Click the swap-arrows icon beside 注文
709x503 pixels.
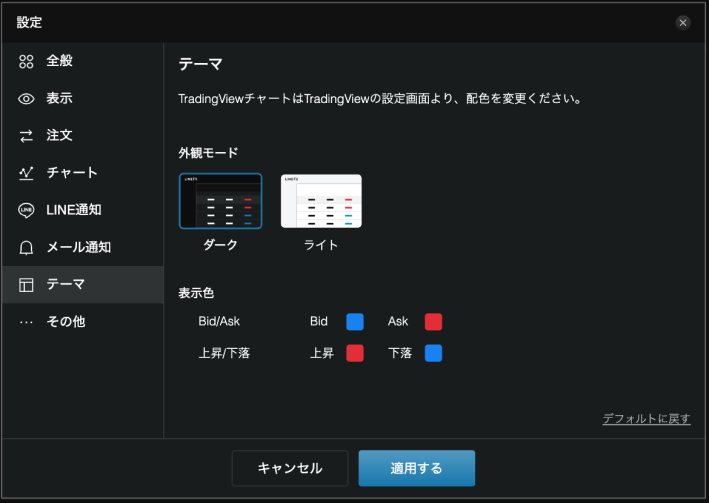[x=27, y=135]
